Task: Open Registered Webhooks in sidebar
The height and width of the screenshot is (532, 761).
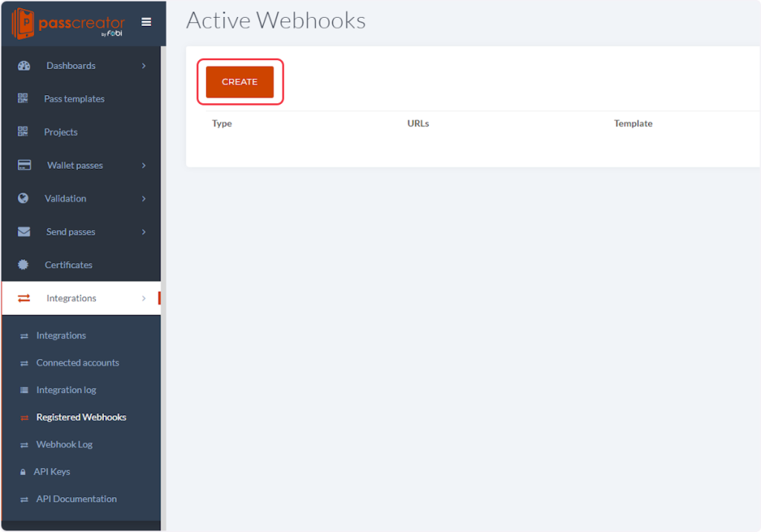Action: click(x=81, y=418)
